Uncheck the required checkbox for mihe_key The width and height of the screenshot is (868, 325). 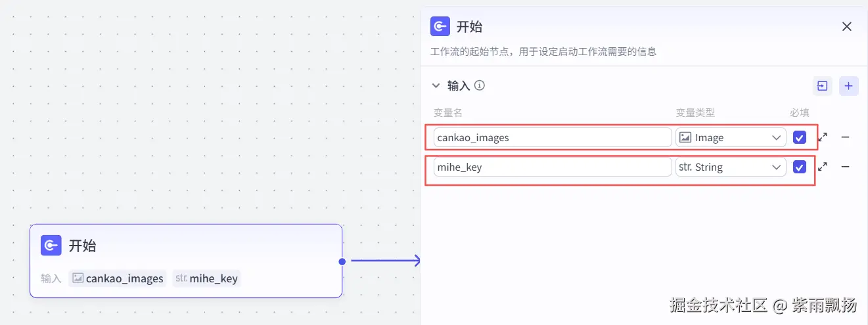pos(800,167)
